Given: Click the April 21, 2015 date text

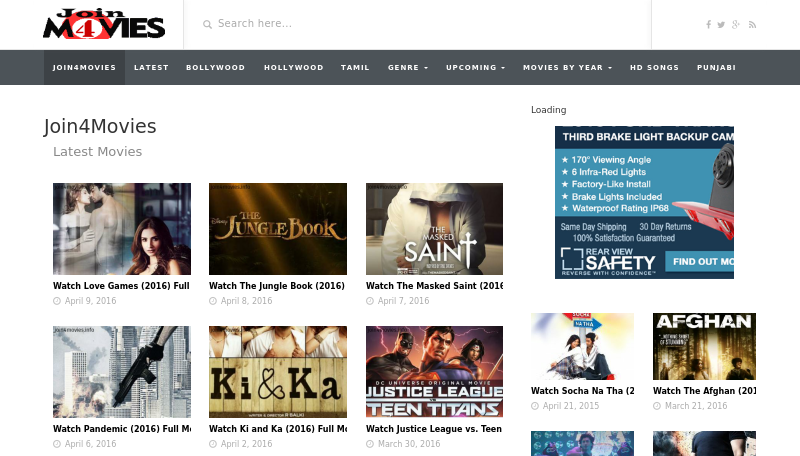Looking at the screenshot, I should pyautogui.click(x=571, y=406).
